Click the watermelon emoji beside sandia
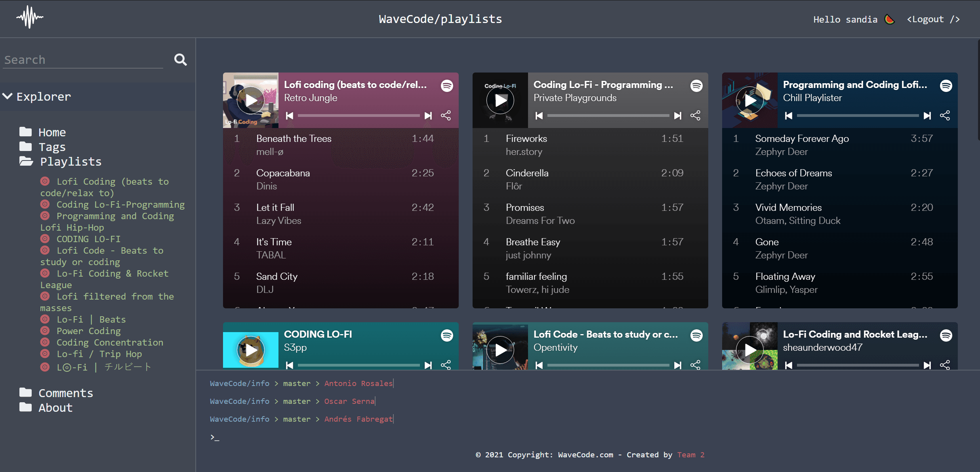 click(890, 19)
